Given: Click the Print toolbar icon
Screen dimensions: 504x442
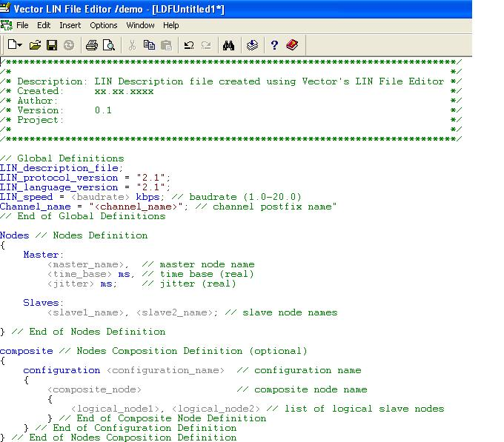Looking at the screenshot, I should (x=92, y=45).
